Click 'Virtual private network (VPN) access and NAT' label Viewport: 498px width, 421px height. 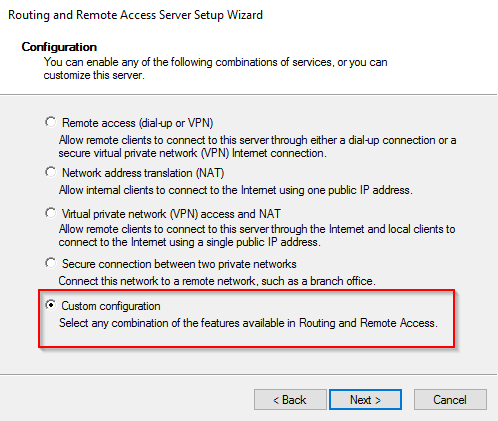(171, 214)
